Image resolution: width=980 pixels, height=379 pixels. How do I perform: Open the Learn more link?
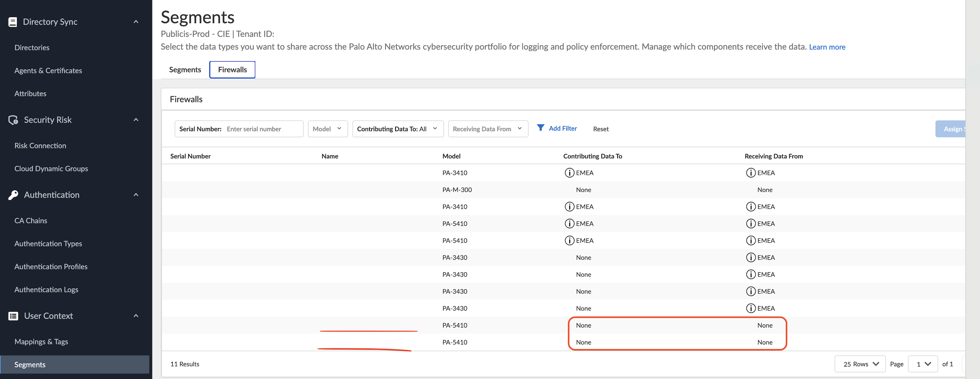[827, 47]
